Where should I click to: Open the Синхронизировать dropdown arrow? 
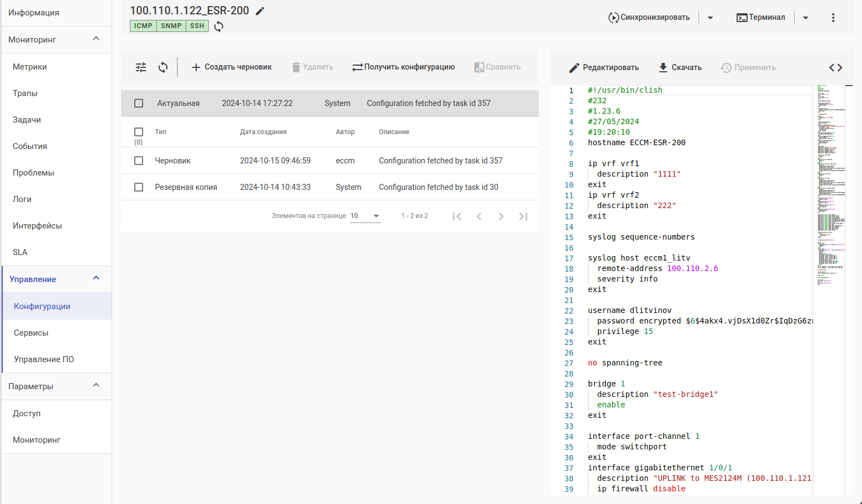point(710,18)
